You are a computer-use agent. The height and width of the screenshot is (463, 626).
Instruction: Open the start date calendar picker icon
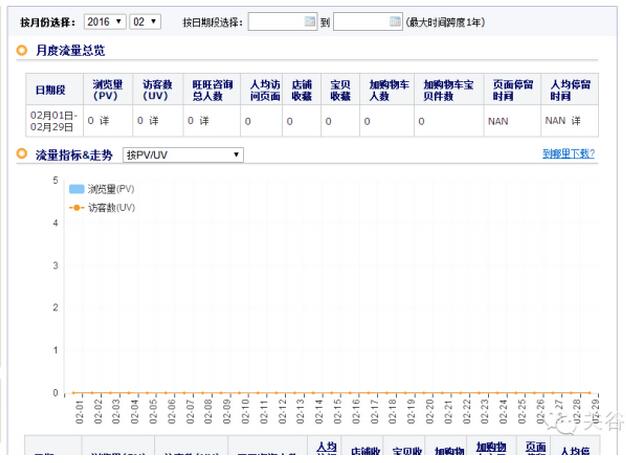point(311,21)
